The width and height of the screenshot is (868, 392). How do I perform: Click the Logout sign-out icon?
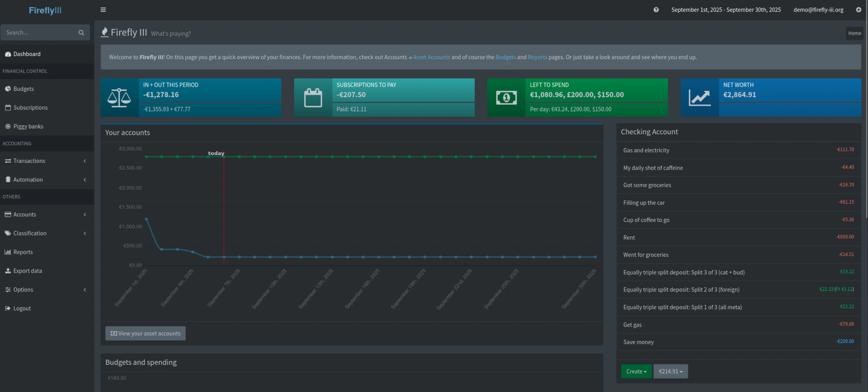pyautogui.click(x=8, y=308)
